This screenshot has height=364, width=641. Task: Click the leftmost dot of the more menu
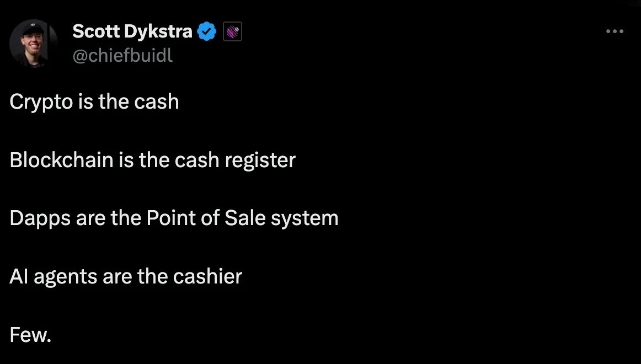tap(607, 31)
